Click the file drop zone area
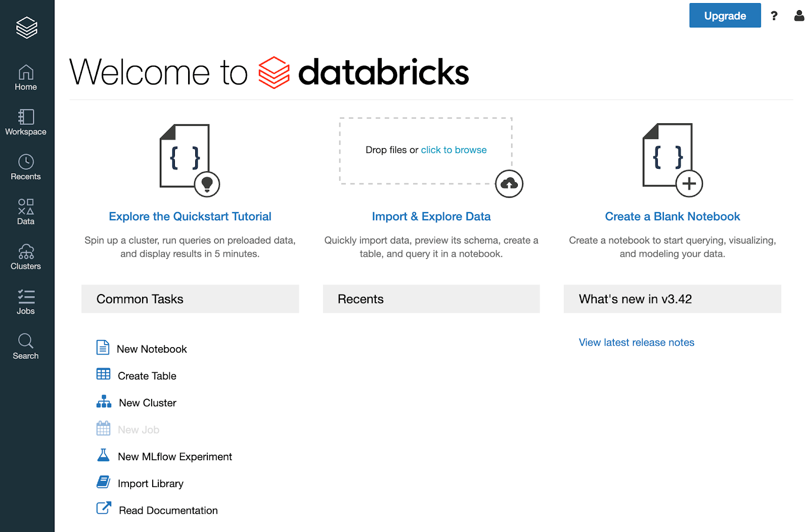Screen dimensions: 809x532 [384, 167]
